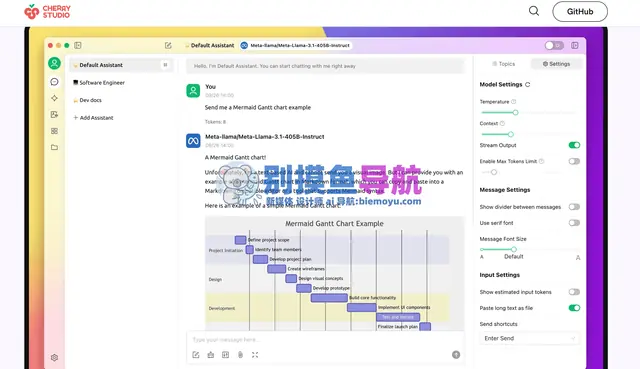The image size is (640, 369).
Task: Open the mini apps grid sidebar icon
Action: pos(54,131)
